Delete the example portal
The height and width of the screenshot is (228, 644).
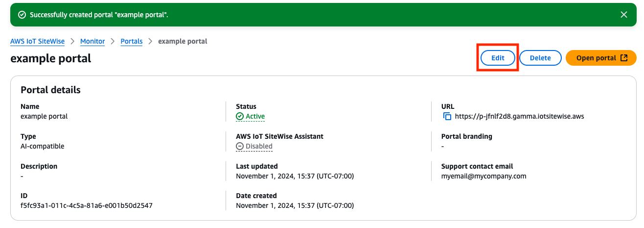(540, 58)
